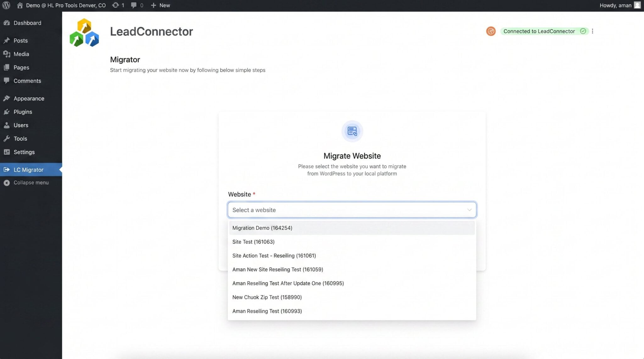Click the Migrate Website icon in card
Image resolution: width=644 pixels, height=359 pixels.
point(352,131)
